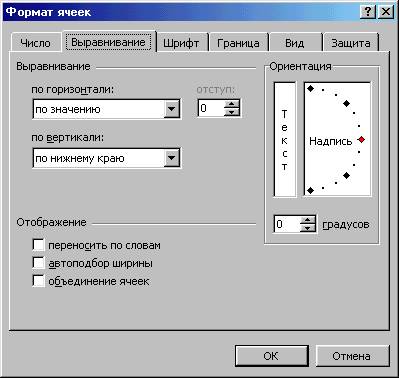Open the Граница tab
This screenshot has width=399, height=378.
point(238,43)
